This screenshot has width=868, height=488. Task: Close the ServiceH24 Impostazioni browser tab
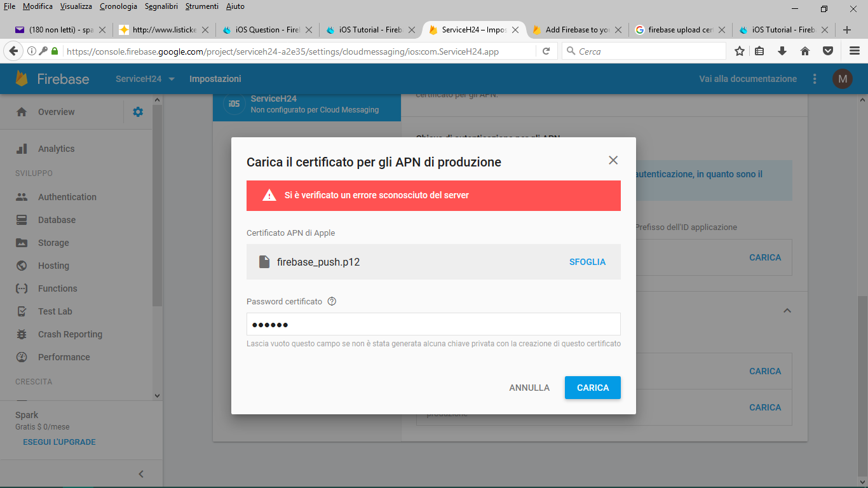[515, 30]
